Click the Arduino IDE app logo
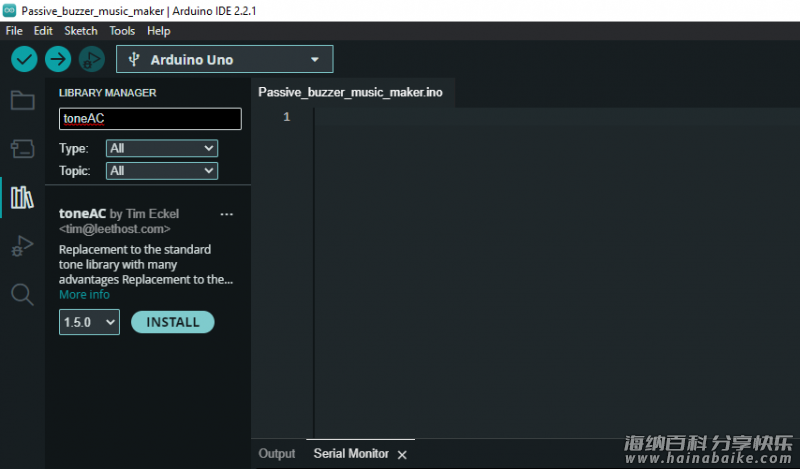 point(9,10)
